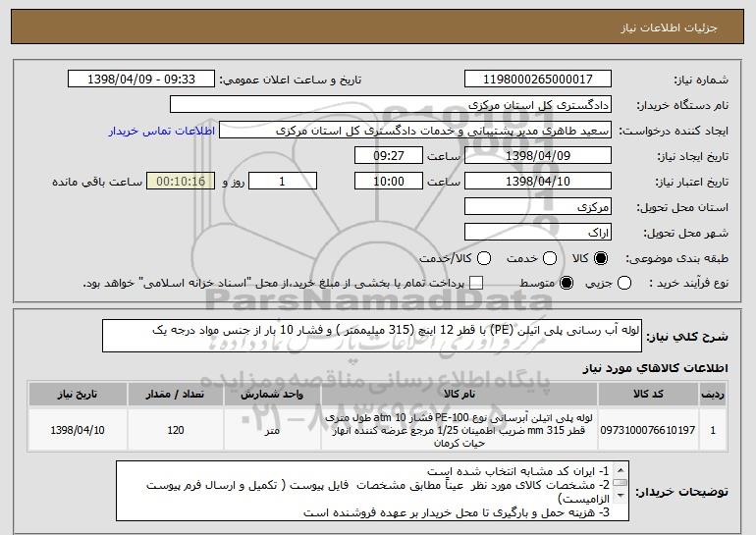Click the اطلاعات کالاهای مورد نیاز section heading
Screen dimensions: 756x535
pyautogui.click(x=655, y=368)
